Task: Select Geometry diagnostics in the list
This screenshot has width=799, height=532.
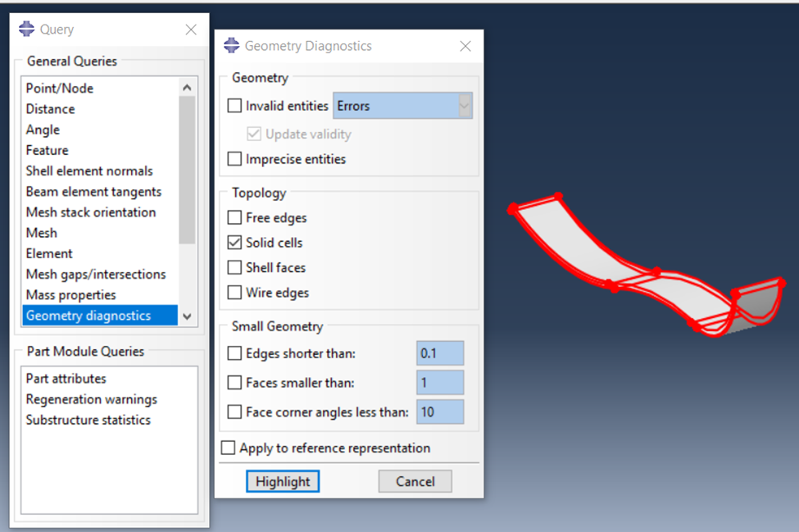Action: (100, 316)
